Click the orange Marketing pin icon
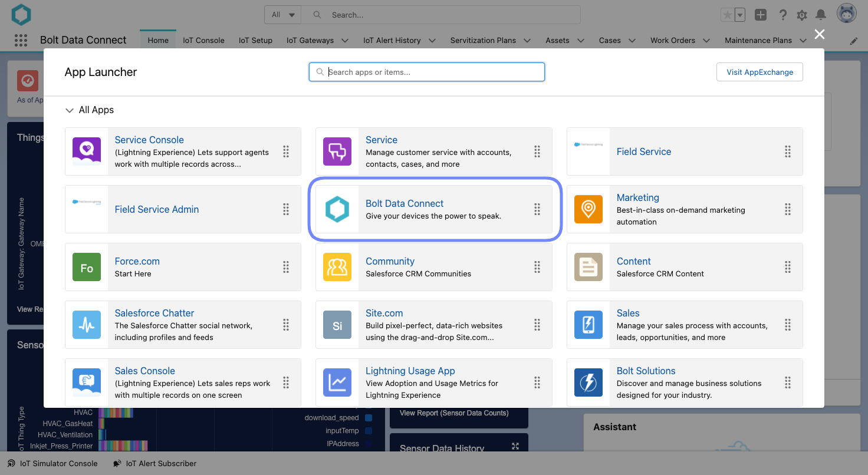This screenshot has height=475, width=868. point(588,209)
